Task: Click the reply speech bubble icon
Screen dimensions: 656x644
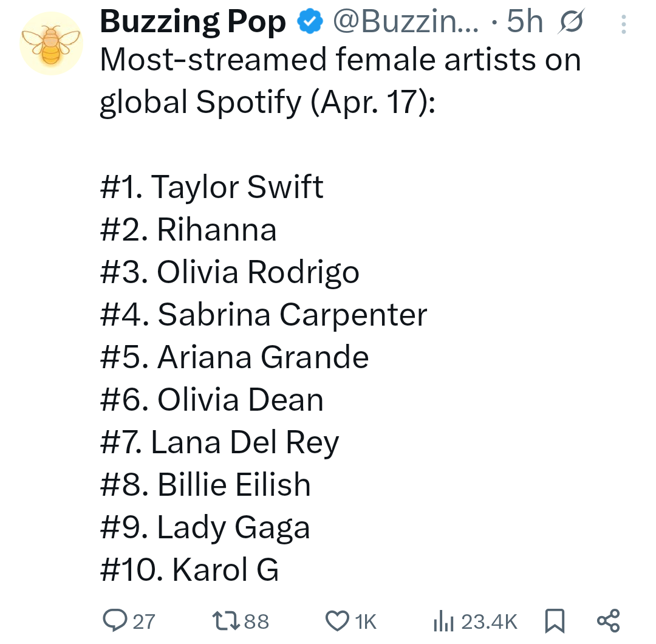Action: 115,620
